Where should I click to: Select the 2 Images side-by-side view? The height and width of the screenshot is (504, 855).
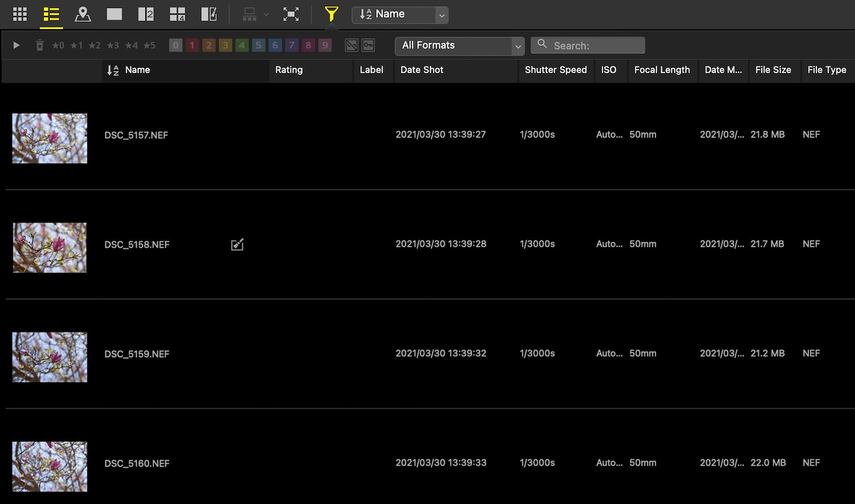[146, 14]
